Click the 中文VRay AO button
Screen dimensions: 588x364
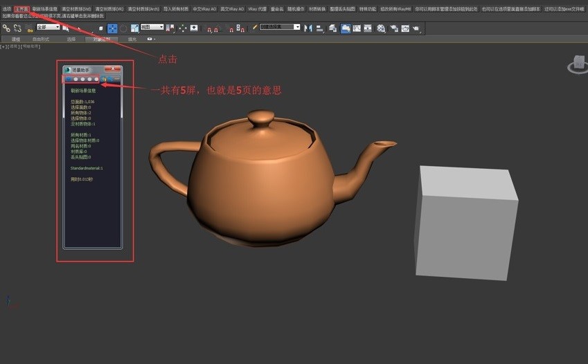coord(204,8)
